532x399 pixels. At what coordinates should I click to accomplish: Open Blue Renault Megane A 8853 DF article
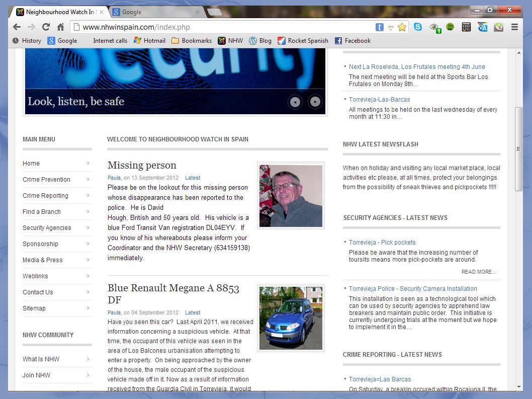coord(173,294)
